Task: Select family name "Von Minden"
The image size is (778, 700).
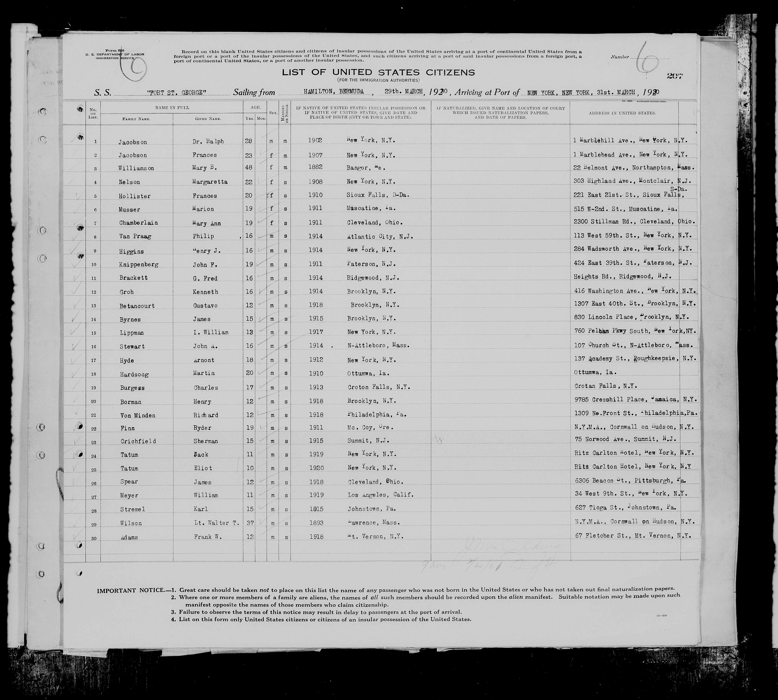Action: click(137, 415)
